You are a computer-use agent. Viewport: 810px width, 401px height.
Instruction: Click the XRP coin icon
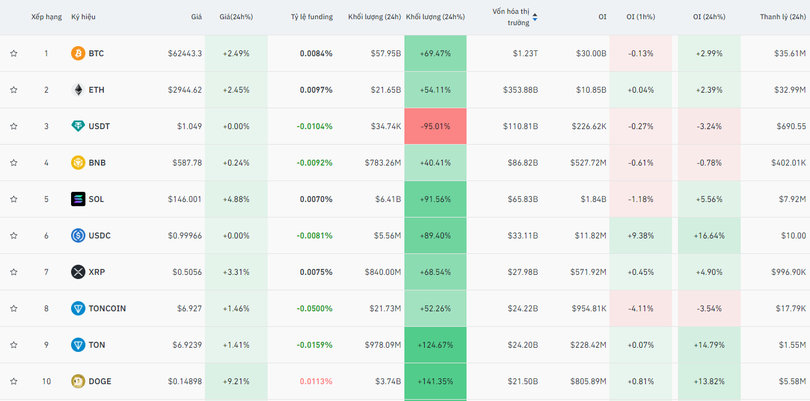pyautogui.click(x=78, y=272)
